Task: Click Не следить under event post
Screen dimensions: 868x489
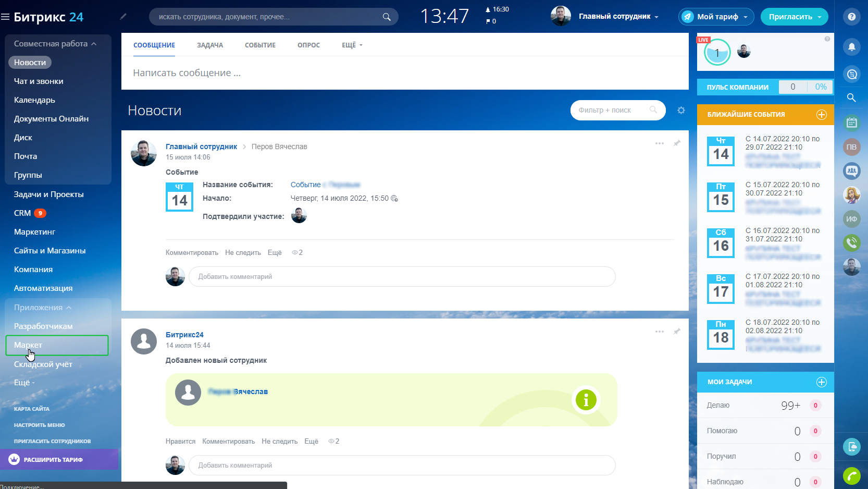Action: [243, 253]
